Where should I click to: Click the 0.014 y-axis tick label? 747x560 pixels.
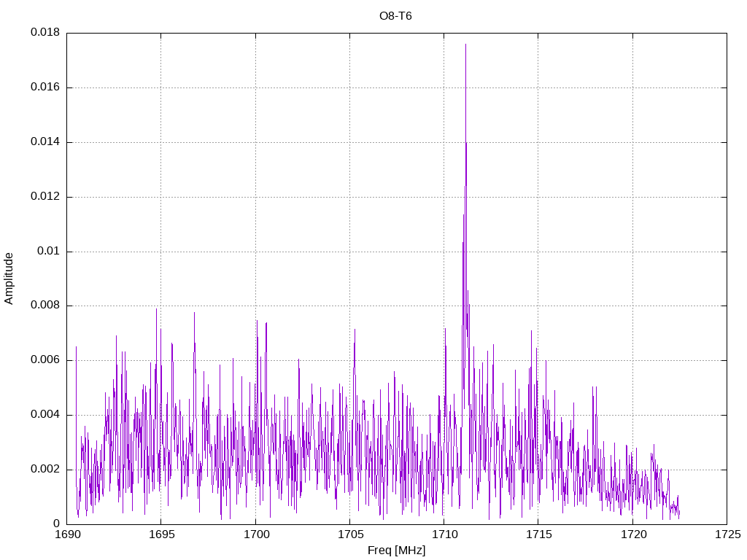(x=45, y=142)
